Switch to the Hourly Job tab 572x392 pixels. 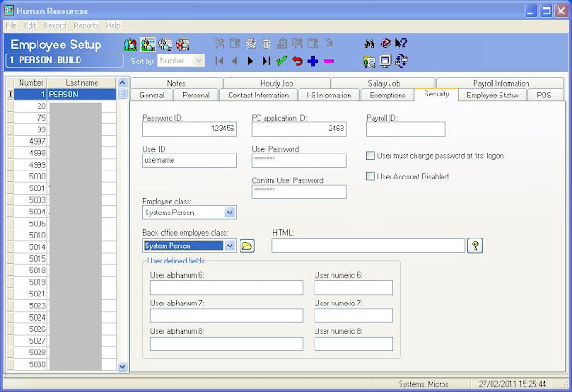[x=277, y=83]
